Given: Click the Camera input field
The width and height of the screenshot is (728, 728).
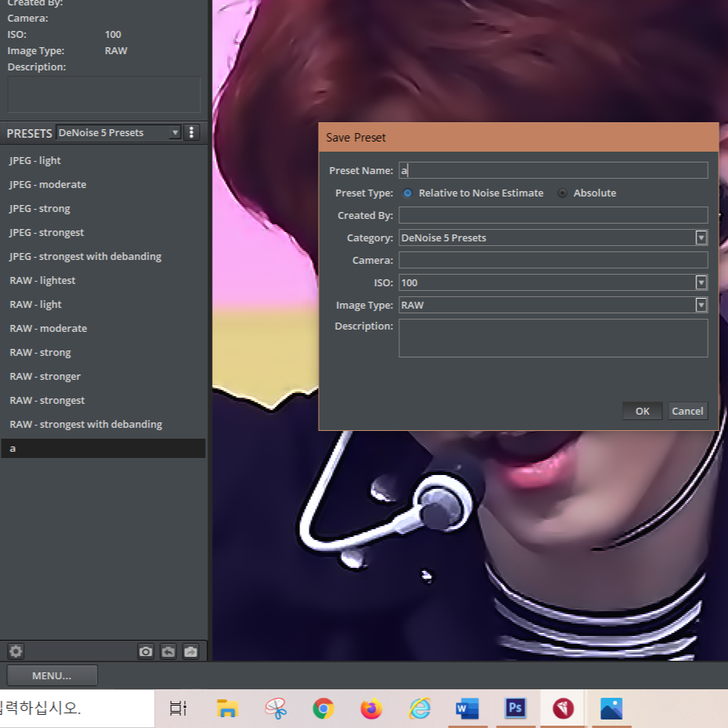Looking at the screenshot, I should coord(553,260).
